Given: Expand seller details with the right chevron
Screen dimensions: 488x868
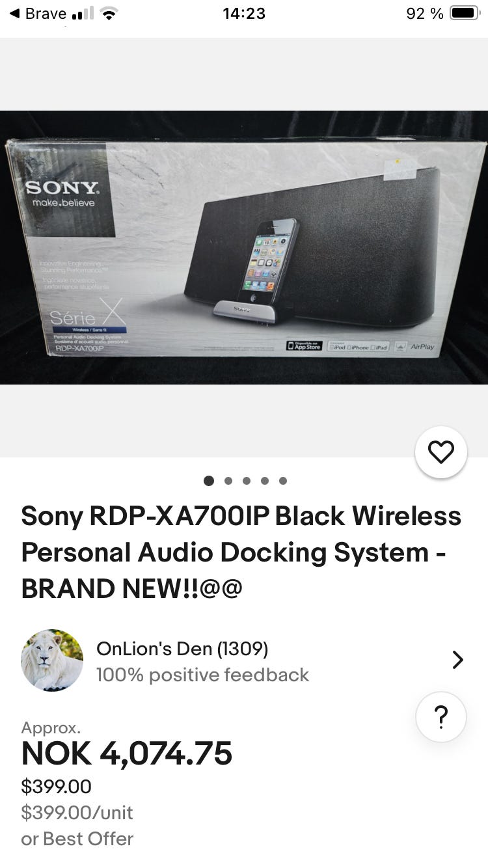Looking at the screenshot, I should [458, 660].
